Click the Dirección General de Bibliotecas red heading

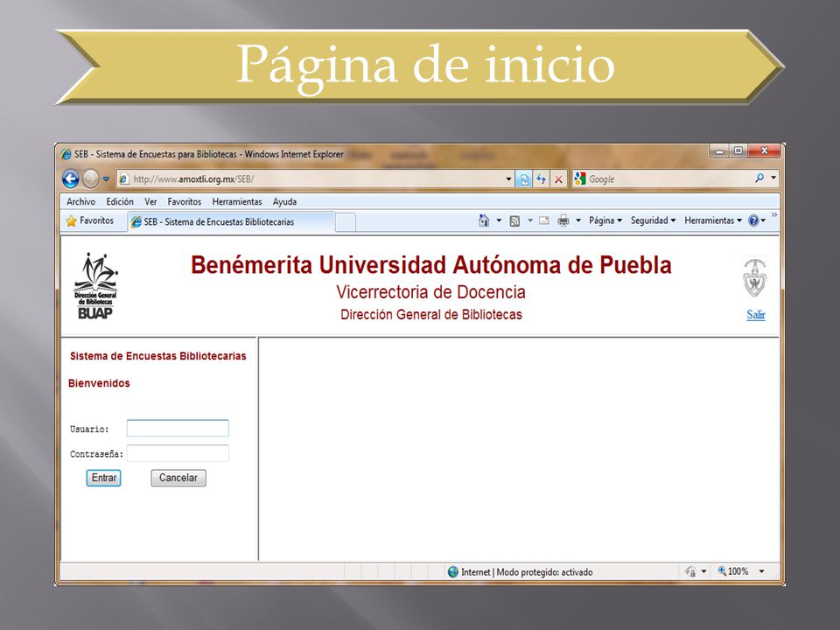click(431, 314)
